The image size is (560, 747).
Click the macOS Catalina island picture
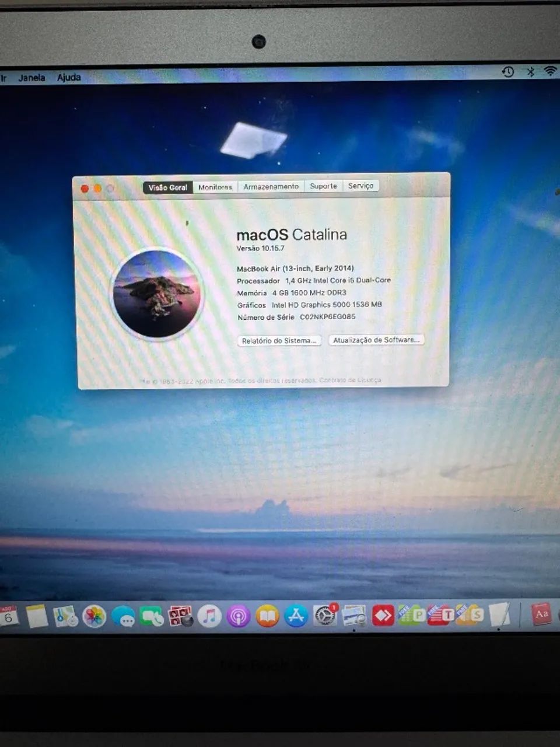pos(157,293)
